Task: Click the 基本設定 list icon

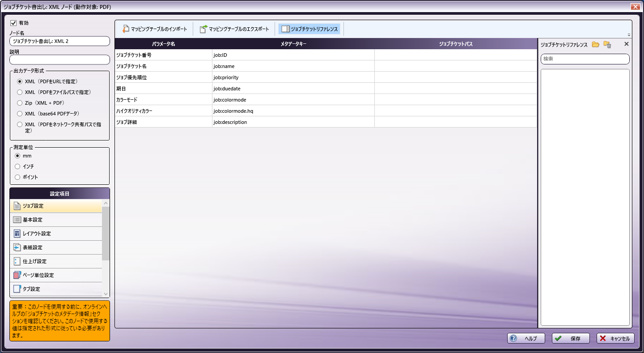Action: (x=17, y=220)
